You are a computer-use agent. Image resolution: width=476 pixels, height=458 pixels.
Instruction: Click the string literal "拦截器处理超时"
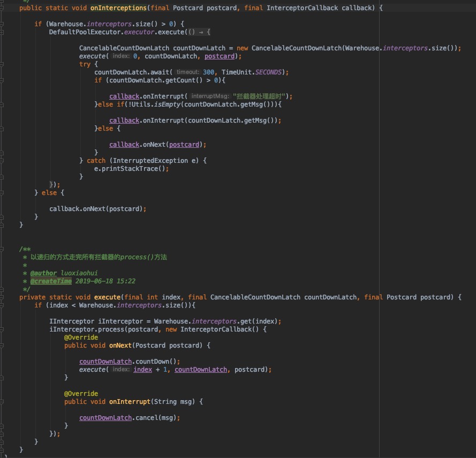(x=259, y=96)
